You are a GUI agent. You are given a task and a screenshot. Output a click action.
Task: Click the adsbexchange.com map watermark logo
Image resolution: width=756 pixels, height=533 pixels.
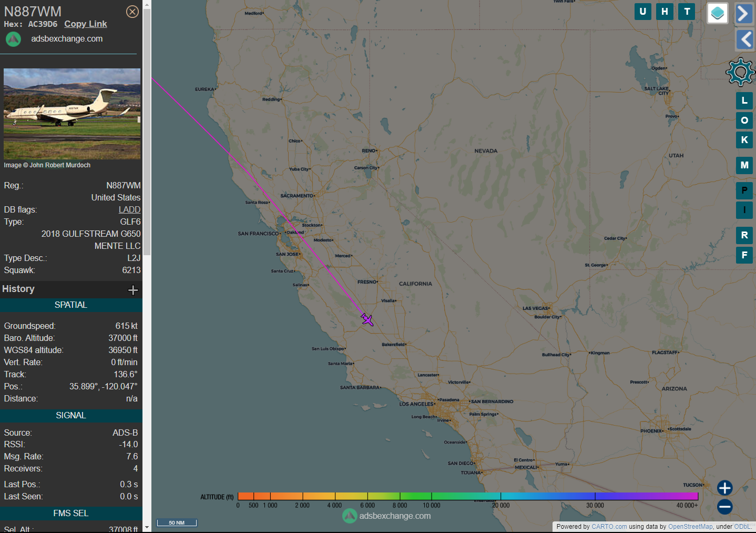(386, 516)
